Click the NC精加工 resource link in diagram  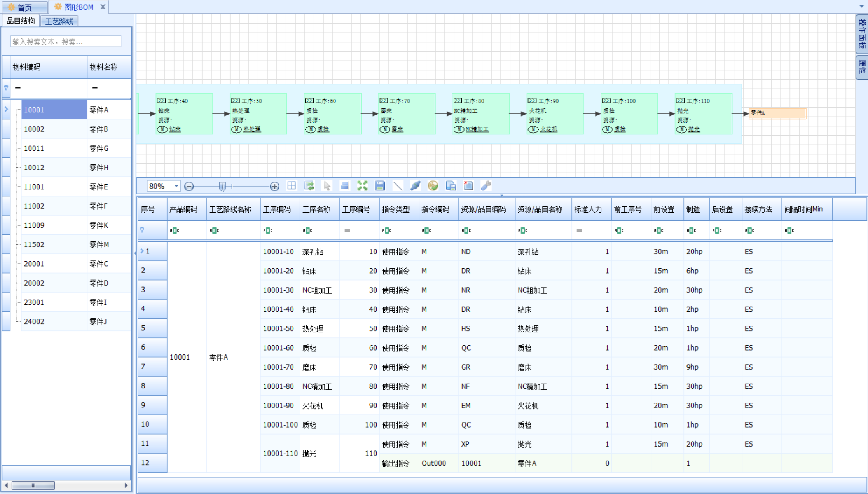point(477,129)
